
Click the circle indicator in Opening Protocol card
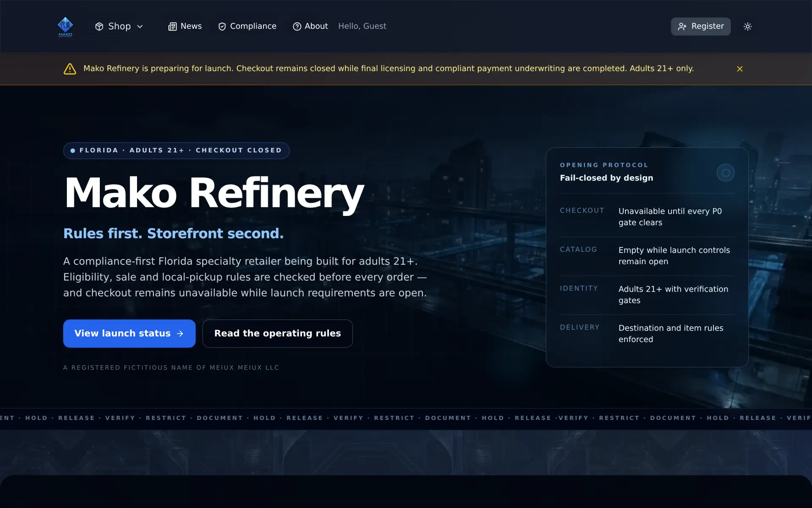tap(726, 173)
